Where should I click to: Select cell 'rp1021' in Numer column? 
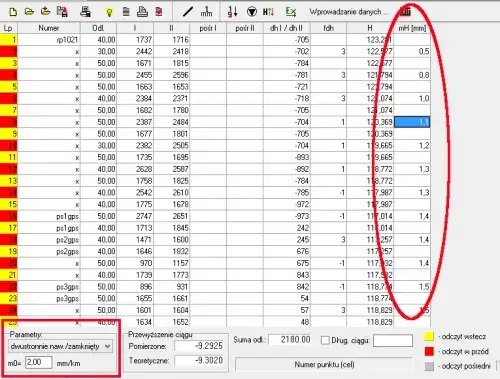[49, 40]
